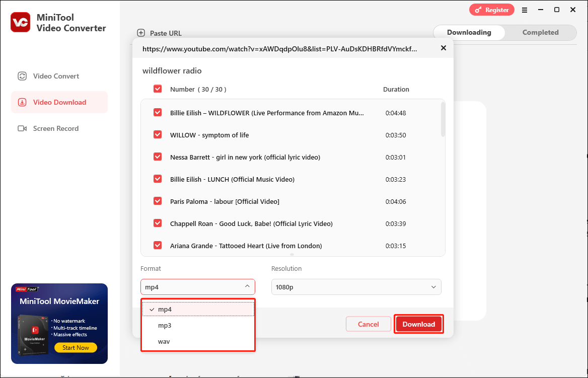588x378 pixels.
Task: Open the Resolution 1080p dropdown
Action: pyautogui.click(x=356, y=287)
